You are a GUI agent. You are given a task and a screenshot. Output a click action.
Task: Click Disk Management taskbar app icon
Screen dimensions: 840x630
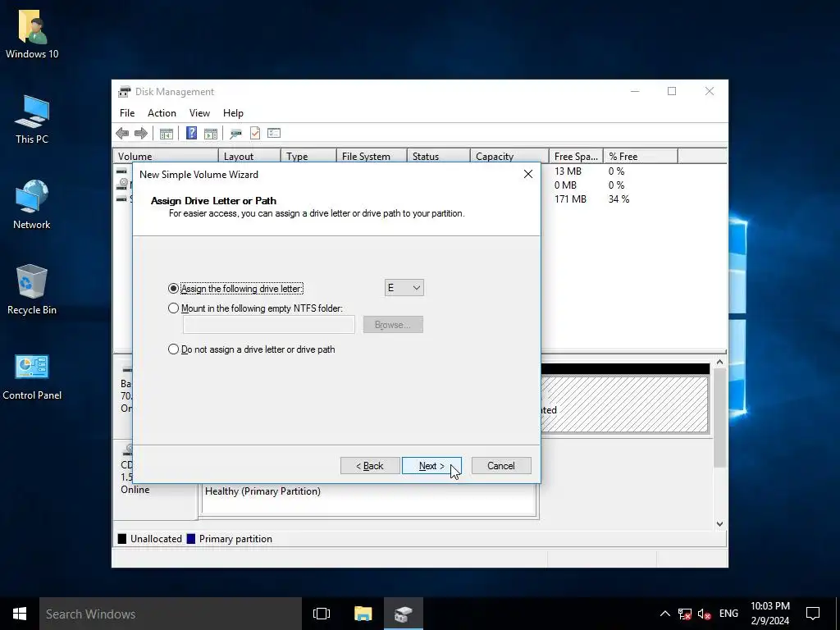pos(404,614)
